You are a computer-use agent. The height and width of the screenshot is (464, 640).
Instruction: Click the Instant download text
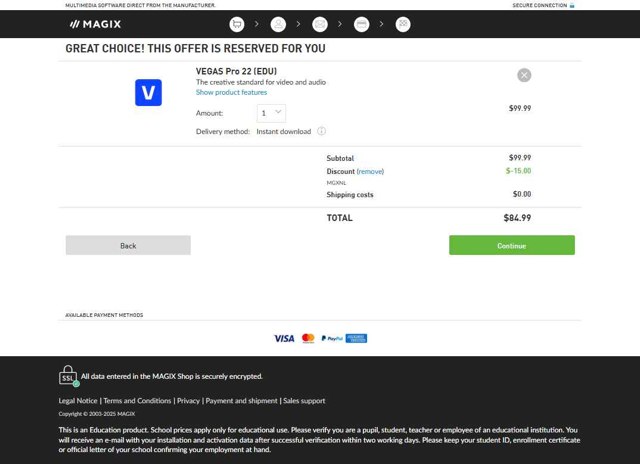click(x=284, y=131)
